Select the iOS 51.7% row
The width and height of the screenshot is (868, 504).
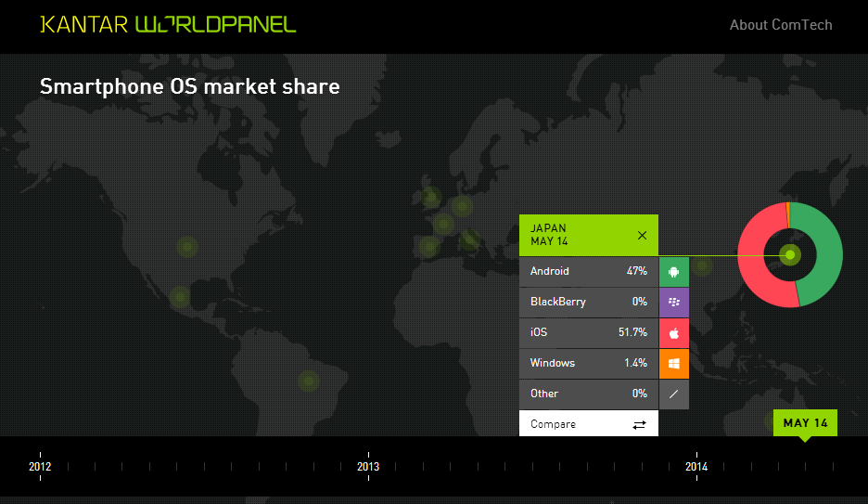tap(589, 333)
